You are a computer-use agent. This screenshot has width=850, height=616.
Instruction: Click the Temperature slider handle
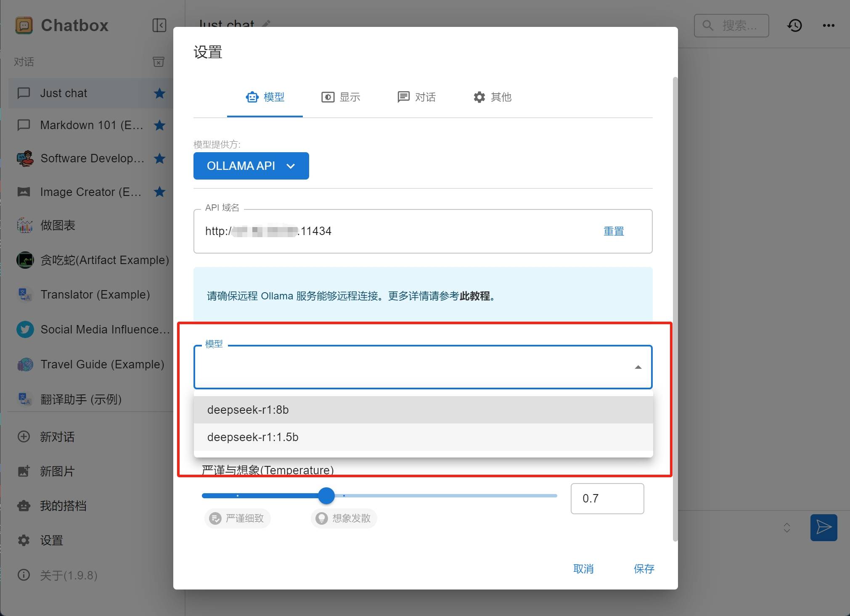point(326,496)
